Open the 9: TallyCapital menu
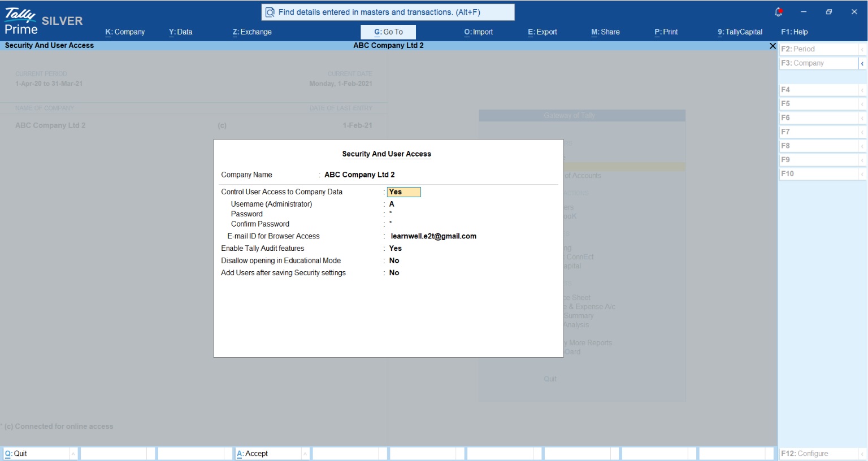This screenshot has width=868, height=461. [x=740, y=32]
